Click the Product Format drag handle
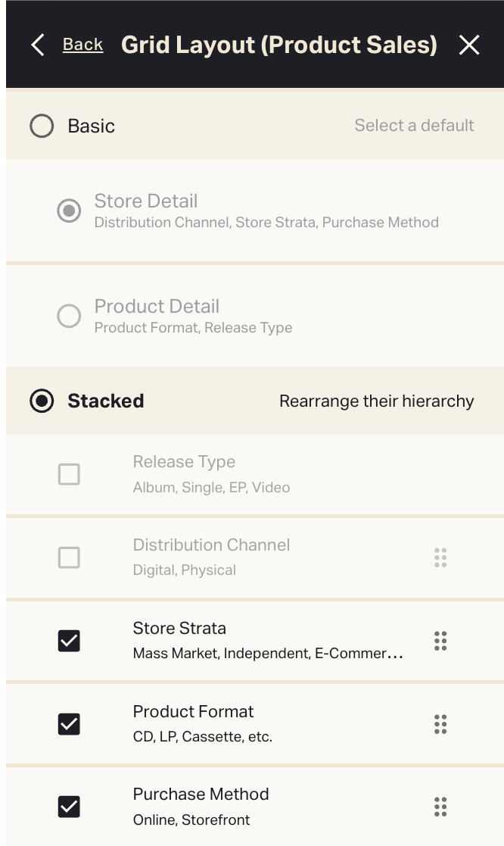504x846 pixels. tap(440, 724)
